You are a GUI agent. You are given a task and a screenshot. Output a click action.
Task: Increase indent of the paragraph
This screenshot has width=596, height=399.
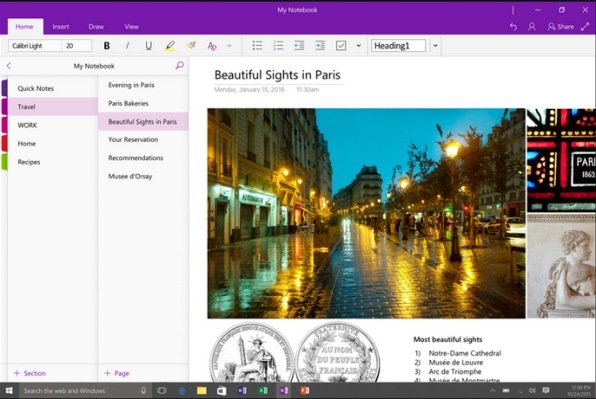click(320, 46)
